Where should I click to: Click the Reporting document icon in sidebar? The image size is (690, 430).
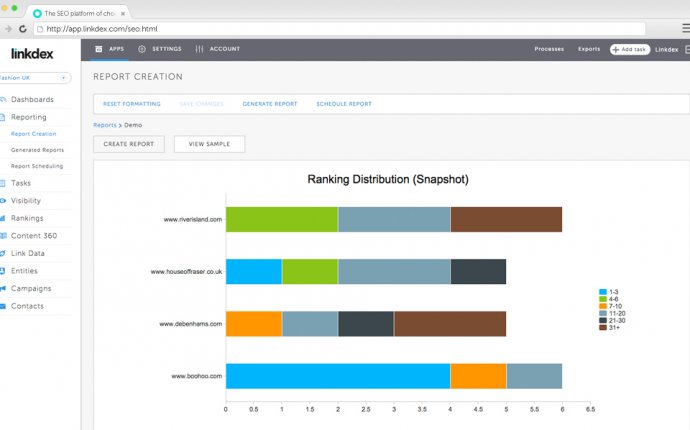(4, 117)
